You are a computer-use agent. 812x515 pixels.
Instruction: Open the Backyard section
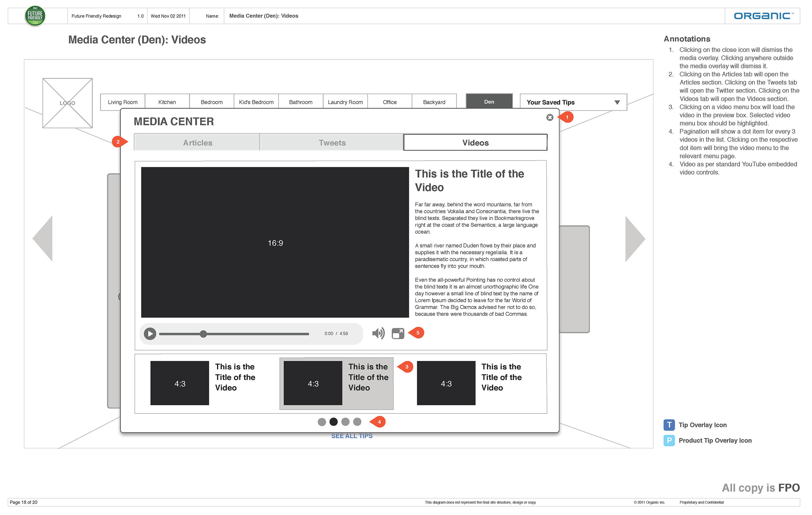tap(434, 102)
